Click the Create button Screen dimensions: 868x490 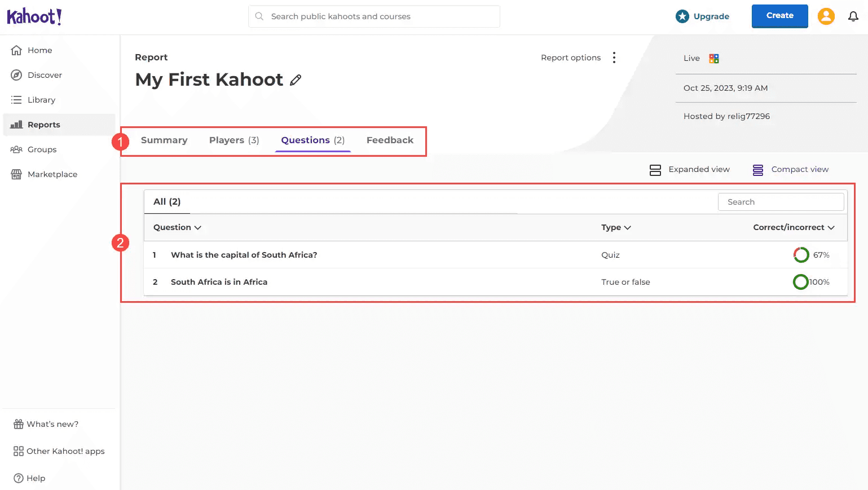point(779,16)
